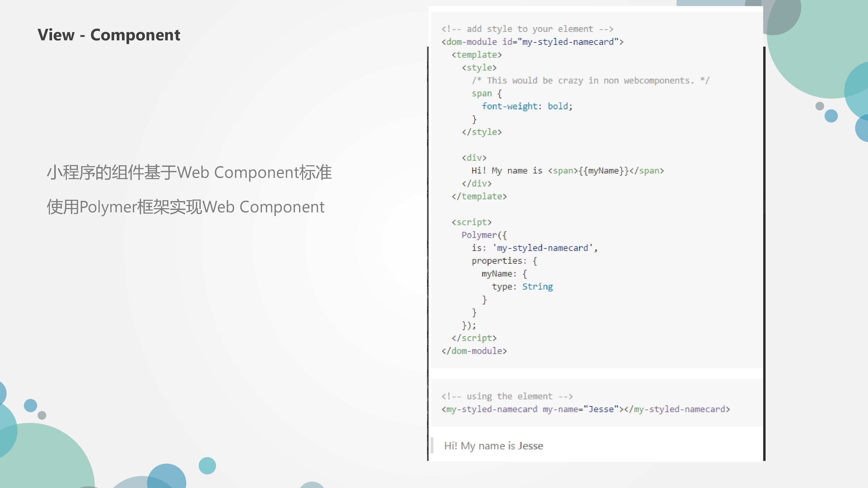Click the "is: 'my-styled-namecard'," line

[x=534, y=248]
